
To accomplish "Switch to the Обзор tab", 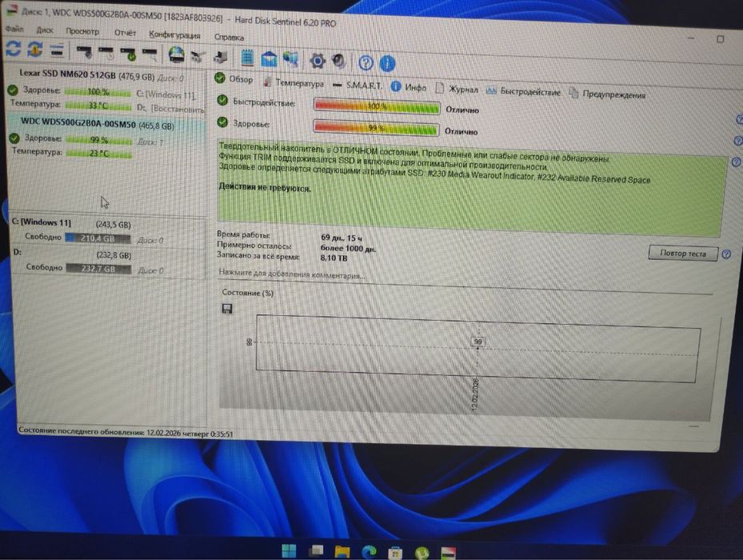I will click(234, 78).
